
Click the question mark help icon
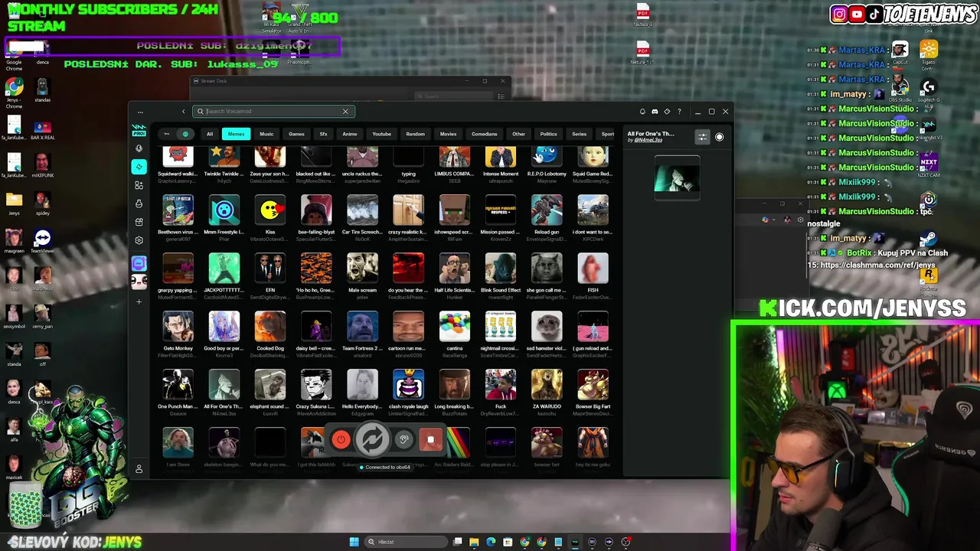[679, 112]
